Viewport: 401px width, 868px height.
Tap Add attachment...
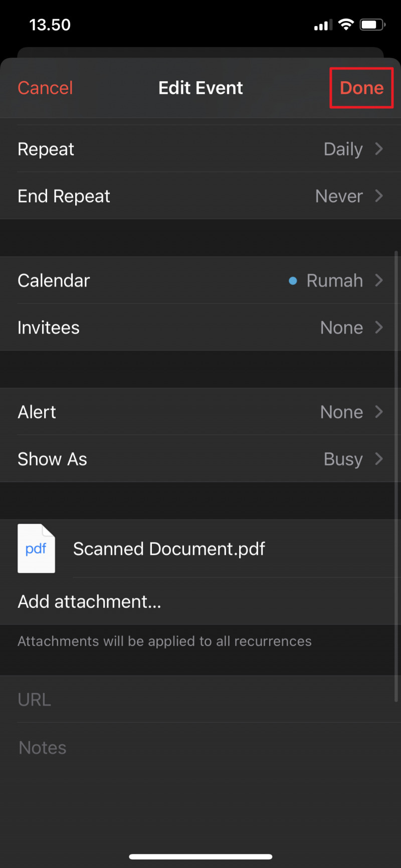(x=89, y=601)
